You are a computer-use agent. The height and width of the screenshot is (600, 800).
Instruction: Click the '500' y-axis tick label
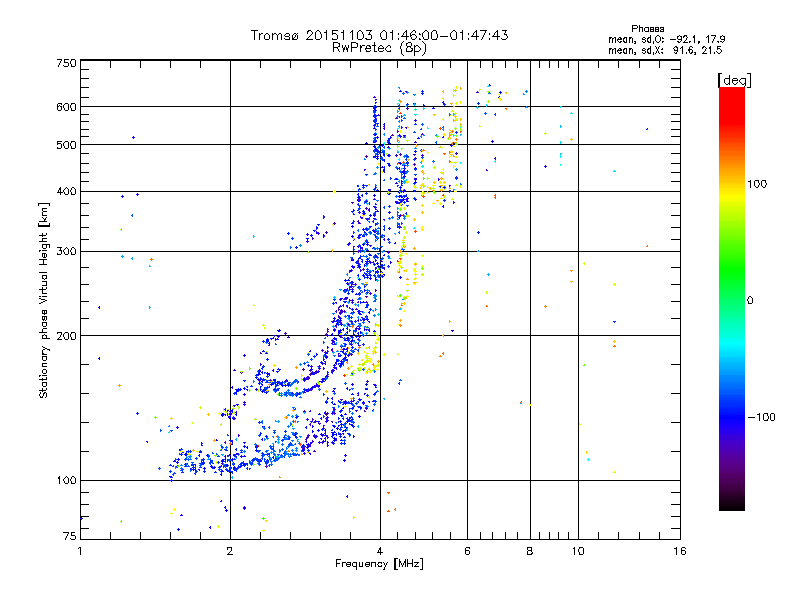[x=66, y=145]
